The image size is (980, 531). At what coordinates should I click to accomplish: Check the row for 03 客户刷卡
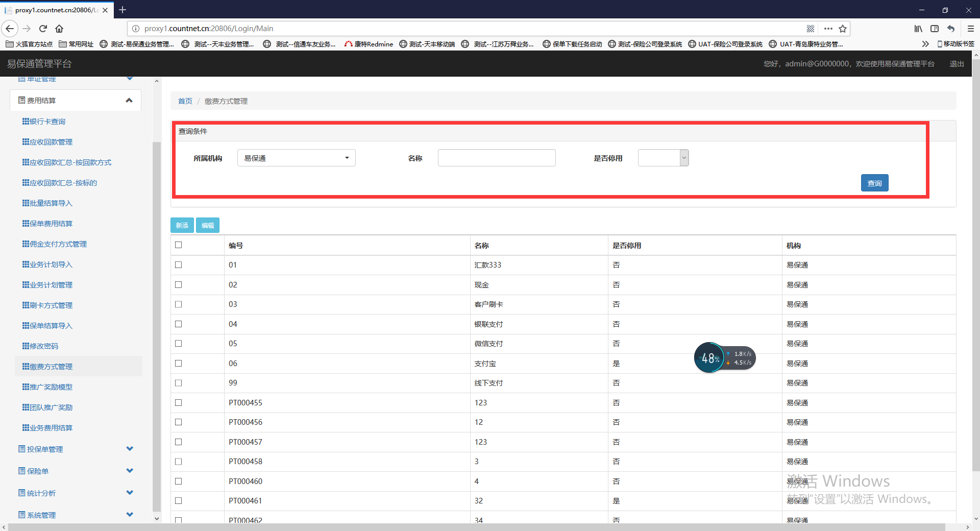[178, 304]
